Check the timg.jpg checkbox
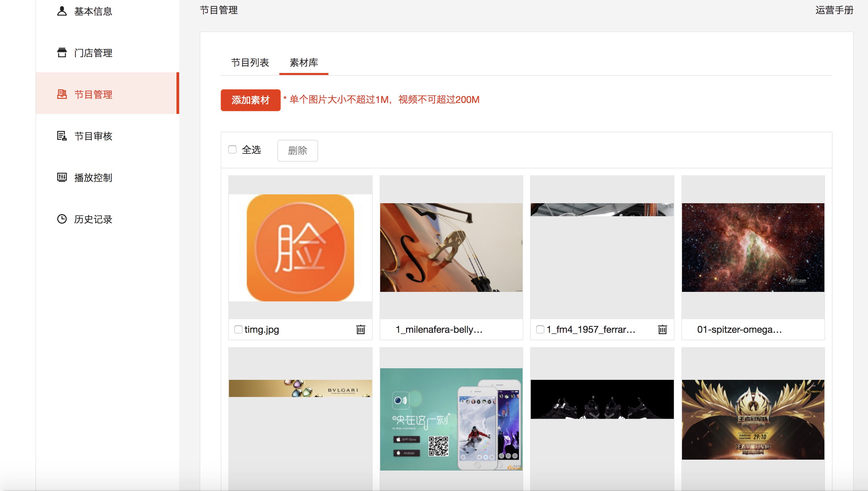The image size is (868, 491). (238, 329)
